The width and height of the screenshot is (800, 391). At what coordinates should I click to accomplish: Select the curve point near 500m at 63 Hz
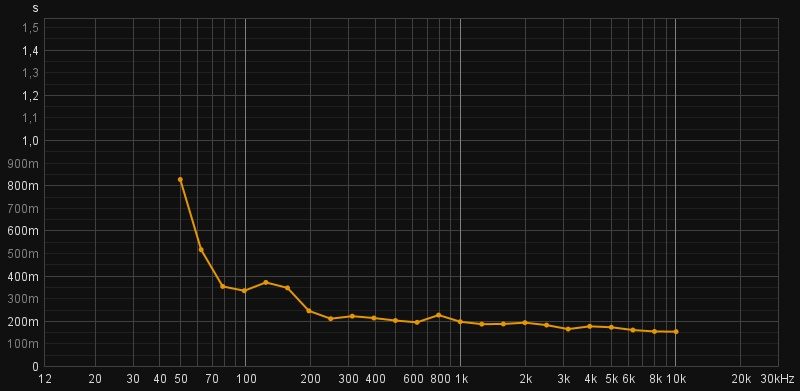point(201,250)
